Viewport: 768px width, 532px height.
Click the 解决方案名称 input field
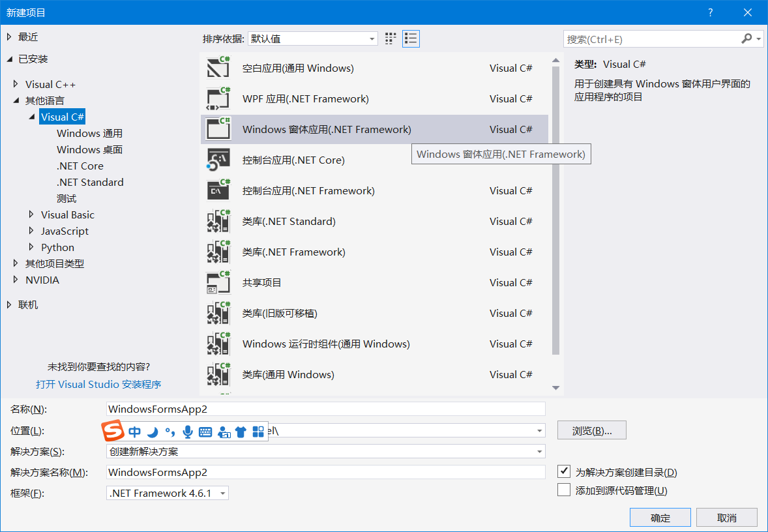[x=326, y=472]
